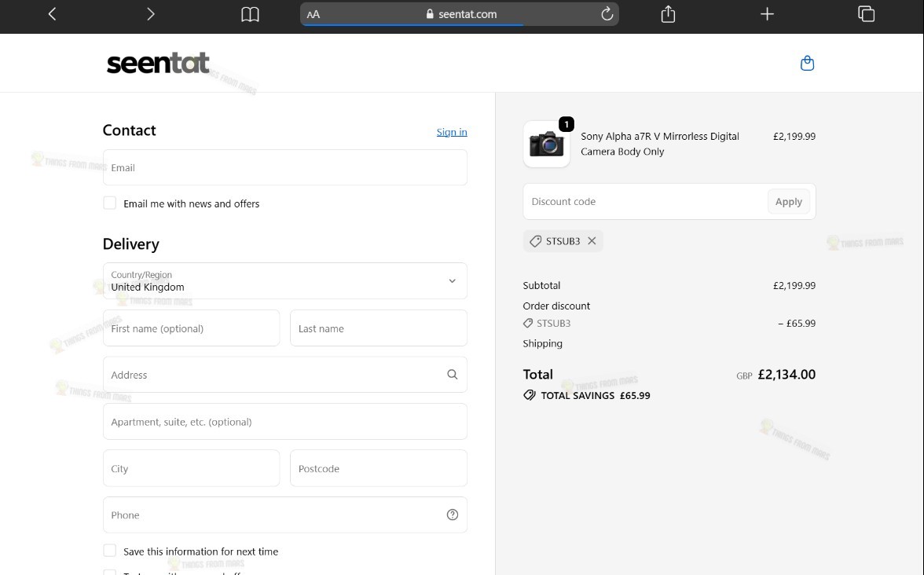Focus the Apartment, suite, etc. field
Viewport: 924px width, 575px height.
click(284, 421)
